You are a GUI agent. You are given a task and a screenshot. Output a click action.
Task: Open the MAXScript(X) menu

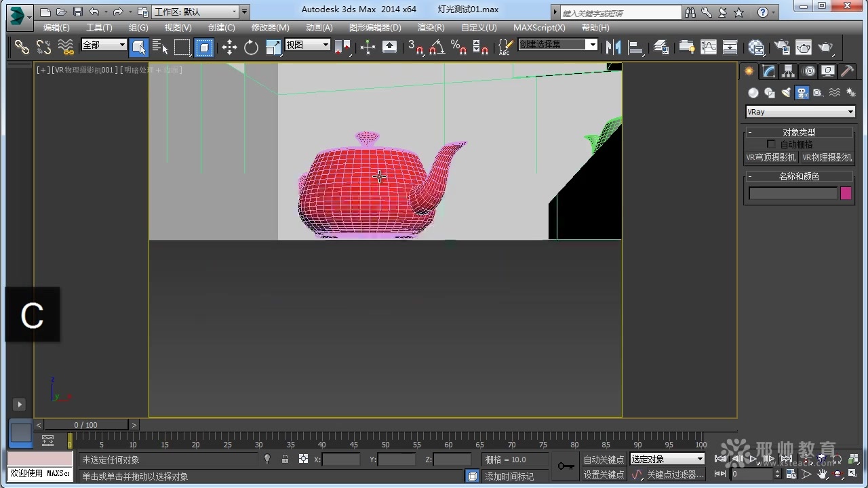[x=539, y=28]
